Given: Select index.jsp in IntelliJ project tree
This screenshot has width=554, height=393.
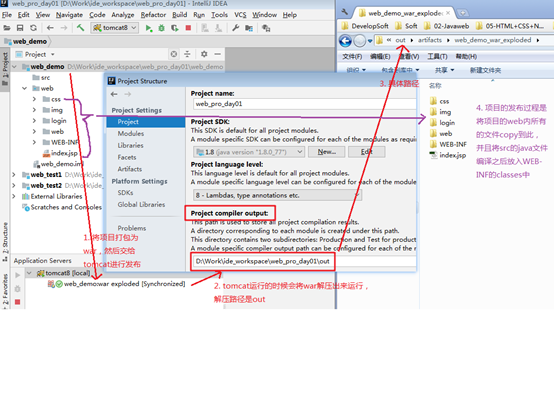Looking at the screenshot, I should pos(60,153).
